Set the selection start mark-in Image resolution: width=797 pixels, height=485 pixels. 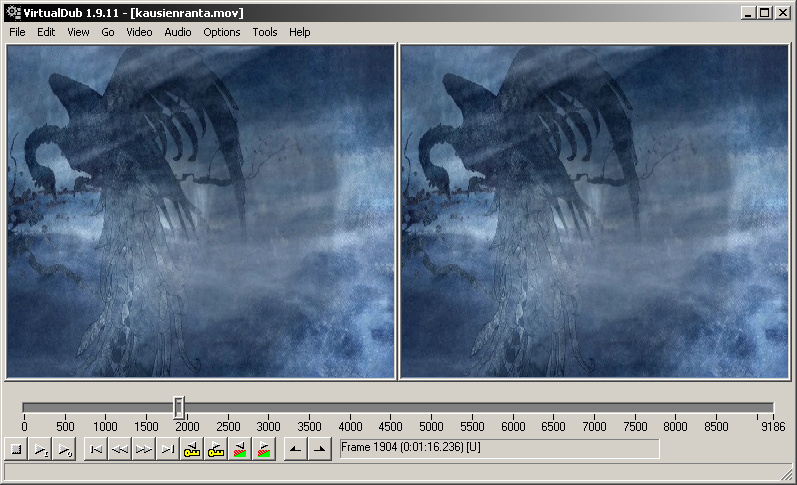295,449
